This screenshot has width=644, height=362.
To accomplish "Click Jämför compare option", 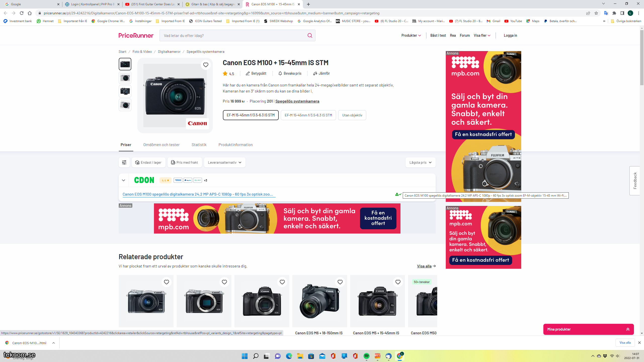I will pos(321,73).
